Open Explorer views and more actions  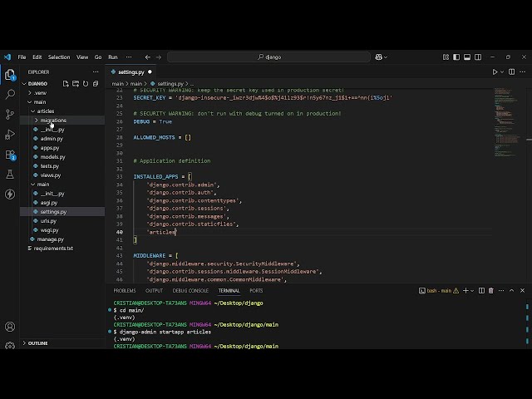(x=96, y=72)
